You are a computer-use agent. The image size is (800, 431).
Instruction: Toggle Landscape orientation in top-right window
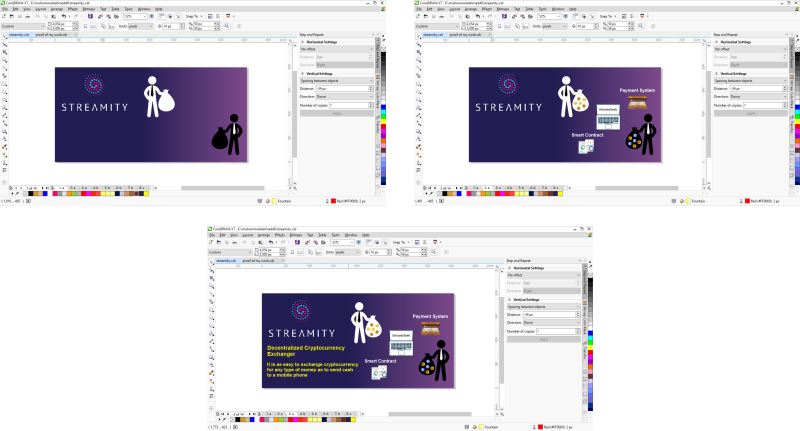(x=507, y=26)
